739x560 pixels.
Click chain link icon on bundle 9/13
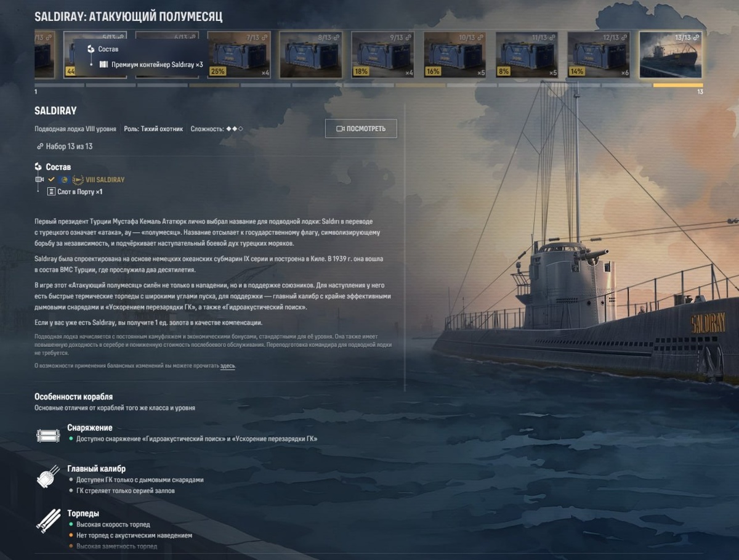408,38
